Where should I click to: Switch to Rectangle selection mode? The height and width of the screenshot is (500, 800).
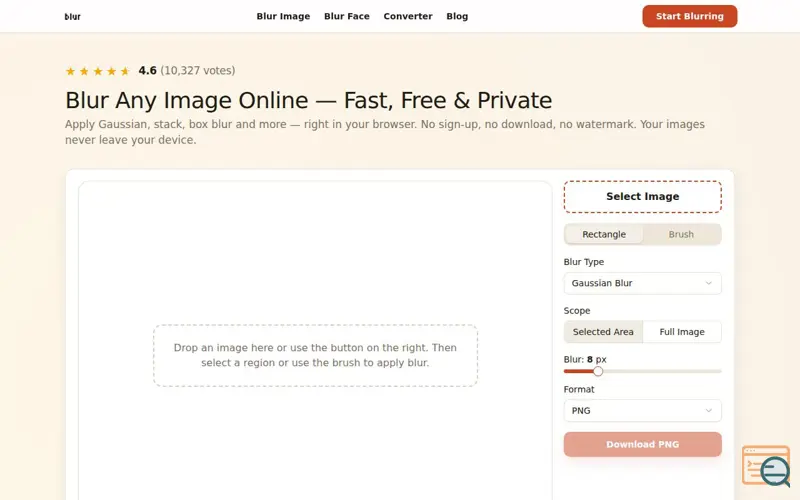604,234
